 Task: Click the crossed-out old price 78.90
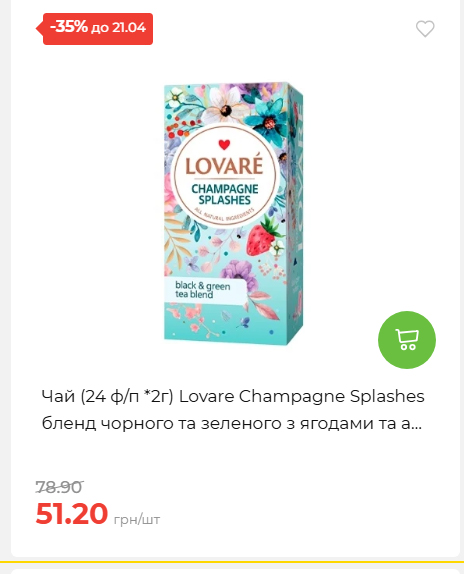[x=60, y=487]
